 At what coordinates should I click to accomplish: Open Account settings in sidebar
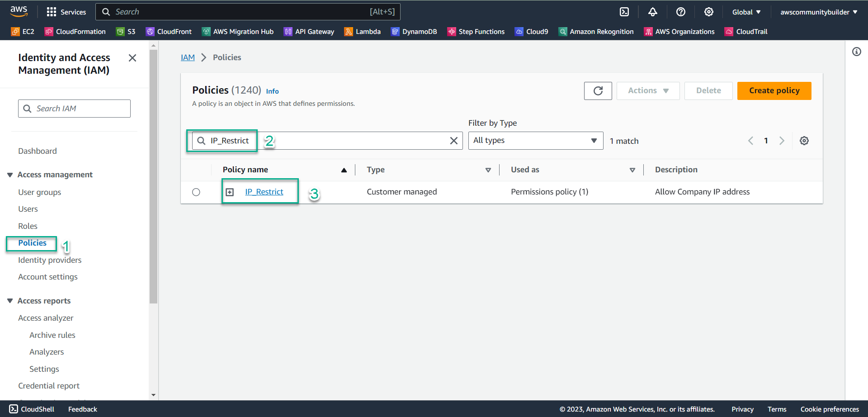click(48, 277)
